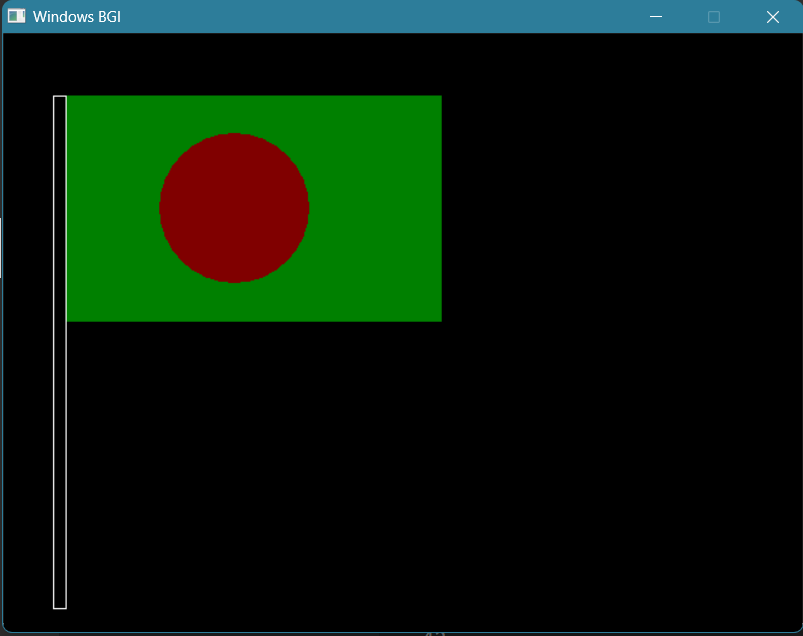The height and width of the screenshot is (636, 803).
Task: Click the "Windows BGI" title text
Action: pyautogui.click(x=77, y=17)
